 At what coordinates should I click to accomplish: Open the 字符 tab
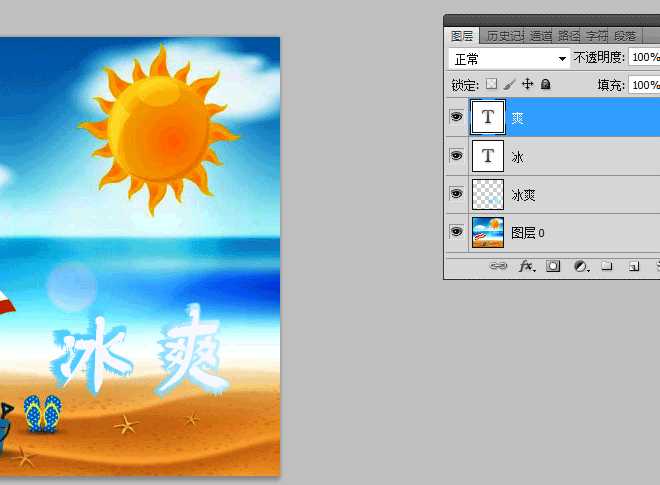(596, 36)
